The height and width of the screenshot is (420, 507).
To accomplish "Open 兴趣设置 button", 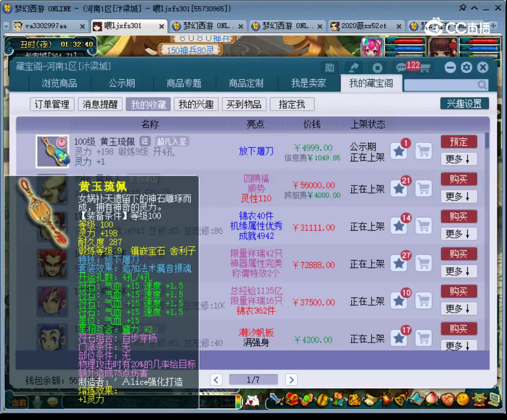I will coord(464,104).
